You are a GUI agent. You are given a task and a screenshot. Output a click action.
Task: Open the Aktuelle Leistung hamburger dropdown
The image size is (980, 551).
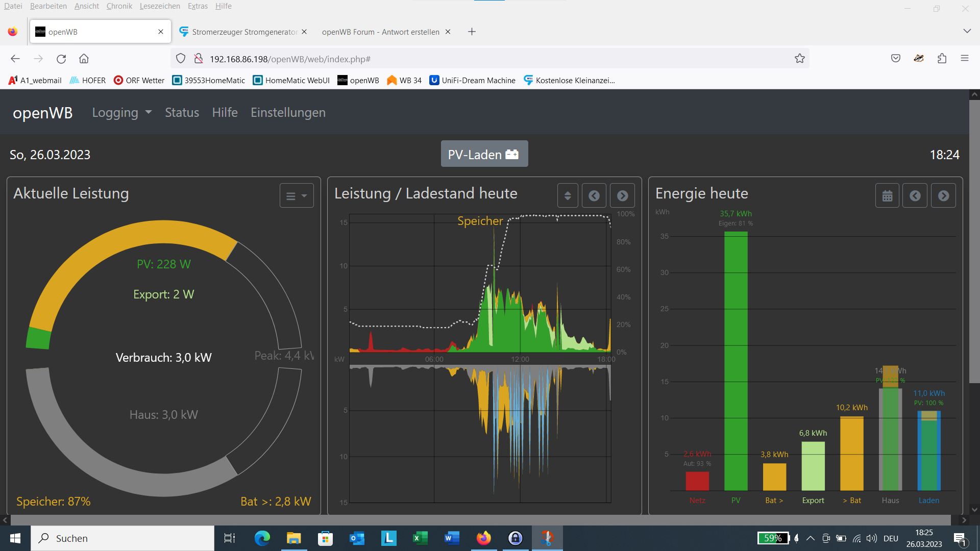pos(296,196)
